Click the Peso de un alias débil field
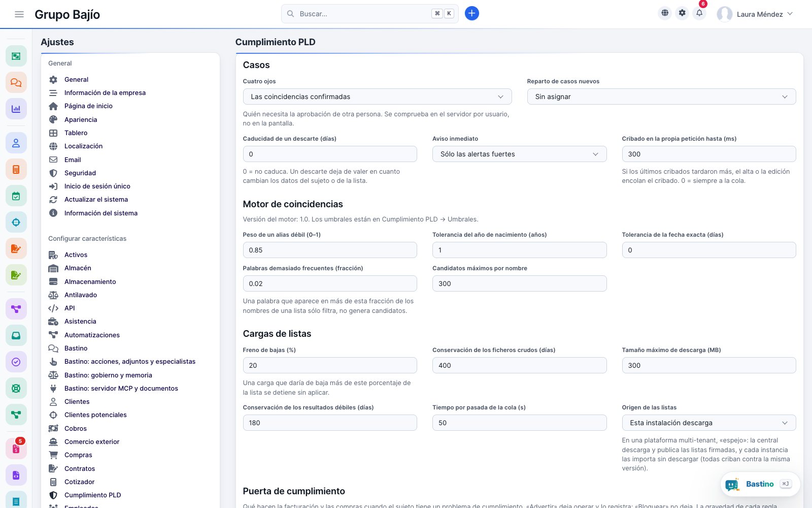Screen dimensions: 812x508 tap(330, 250)
